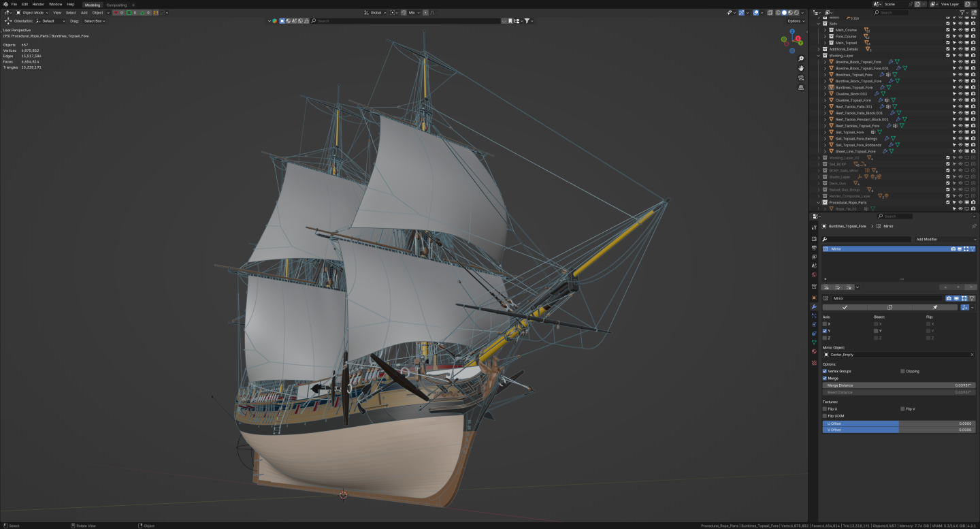
Task: Toggle the camera view gizmo icon
Action: [x=801, y=78]
